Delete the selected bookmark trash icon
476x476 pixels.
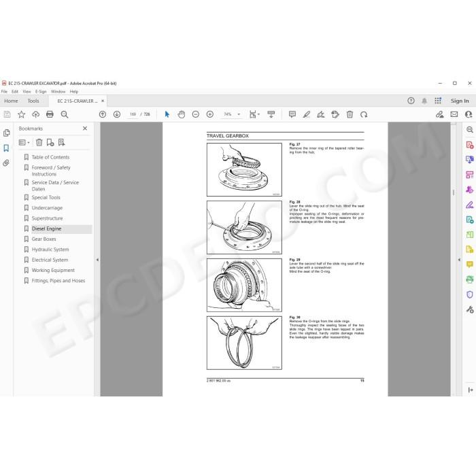[39, 142]
